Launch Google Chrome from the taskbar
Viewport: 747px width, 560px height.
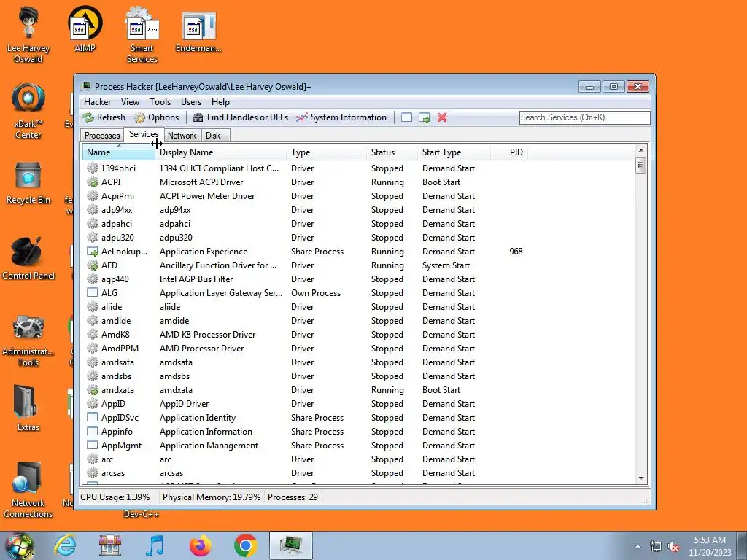tap(246, 545)
